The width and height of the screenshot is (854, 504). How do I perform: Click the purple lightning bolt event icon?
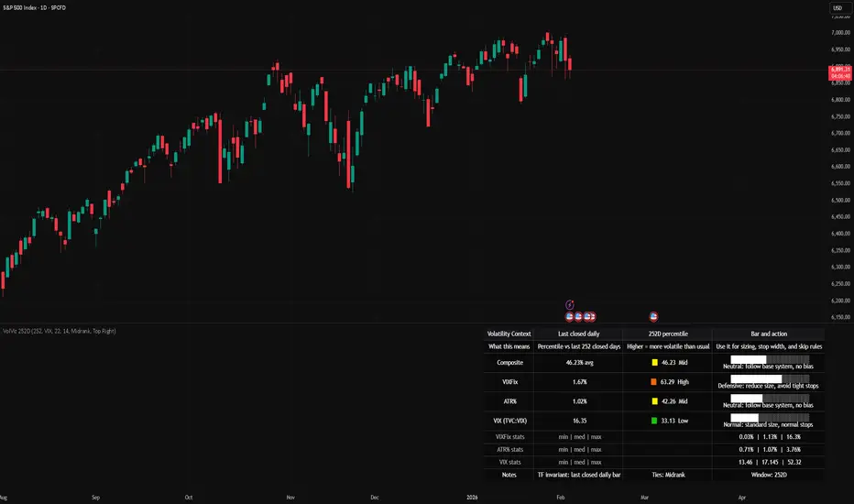[570, 304]
